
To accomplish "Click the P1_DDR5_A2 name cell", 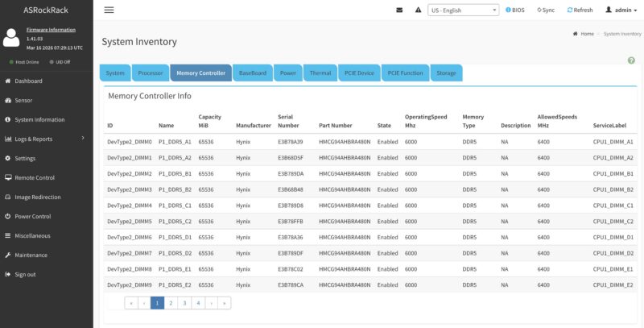I will (175, 158).
